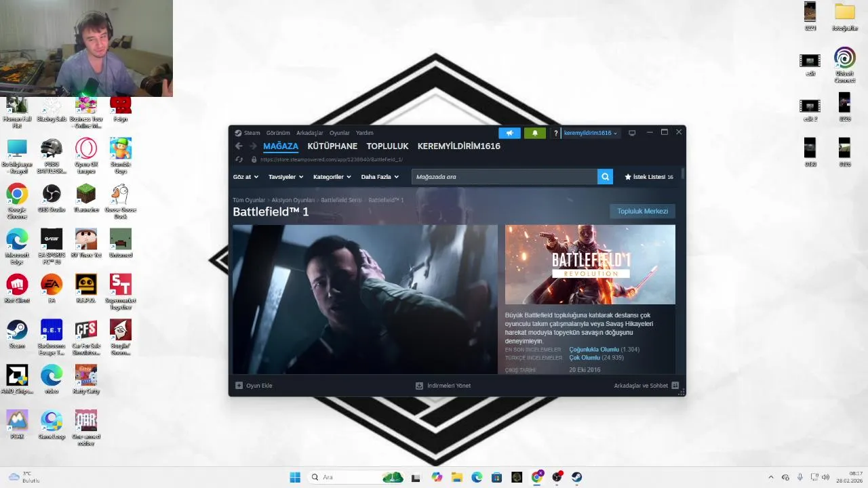Click the Aksiyon Oyunları breadcrumb link
The height and width of the screenshot is (488, 868).
(293, 200)
